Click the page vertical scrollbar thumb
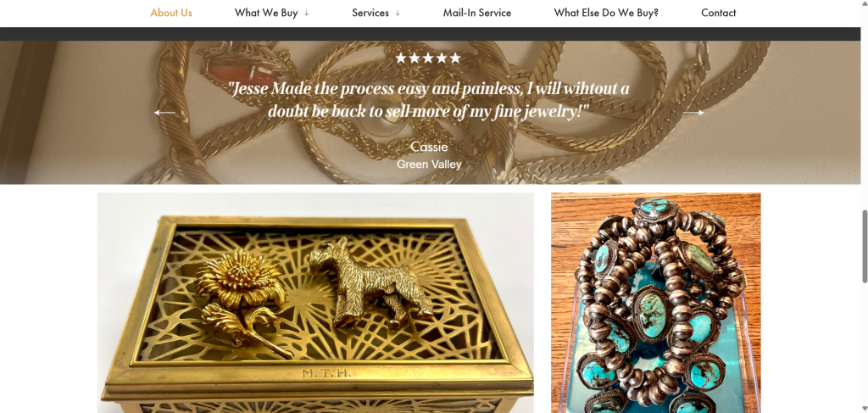The height and width of the screenshot is (413, 868). point(864,247)
